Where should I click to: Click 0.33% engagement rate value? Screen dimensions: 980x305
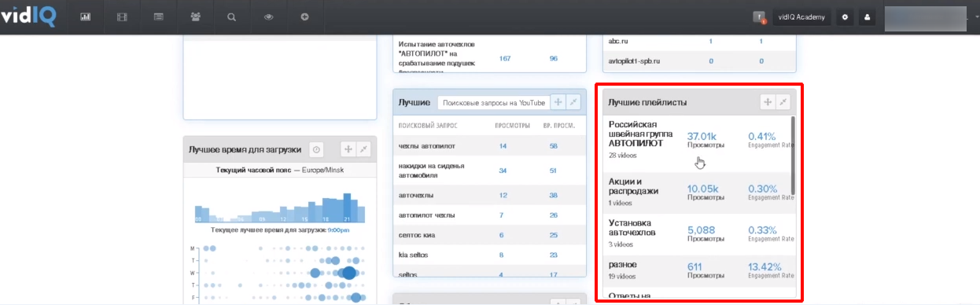point(762,230)
